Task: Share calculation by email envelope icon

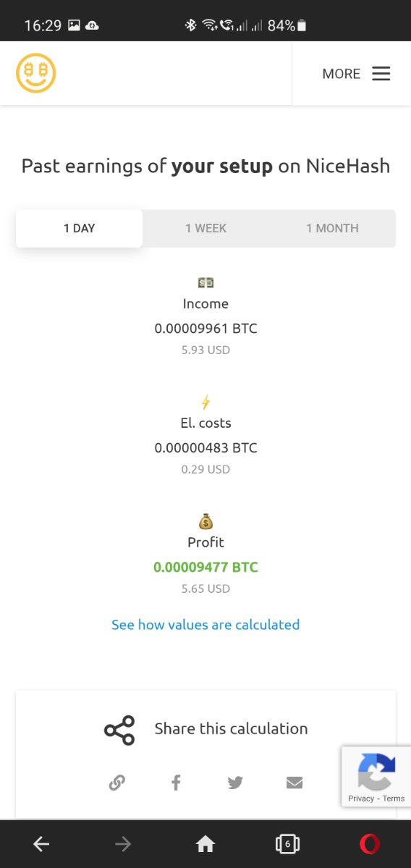Action: pos(295,782)
